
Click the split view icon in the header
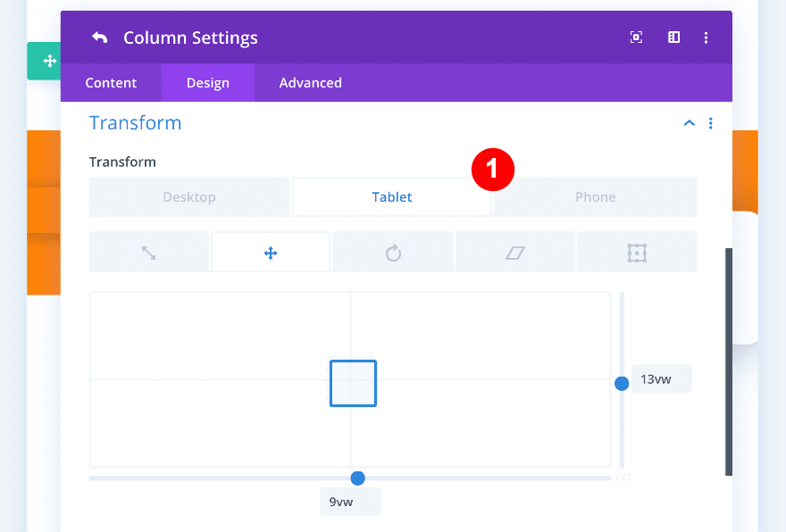pyautogui.click(x=673, y=37)
